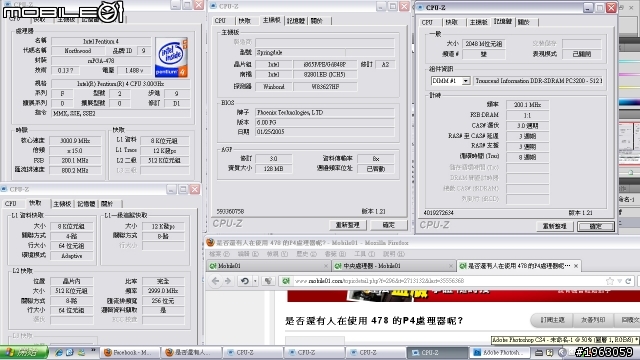Click the 800.2 MHz bus speed value

pos(75,170)
